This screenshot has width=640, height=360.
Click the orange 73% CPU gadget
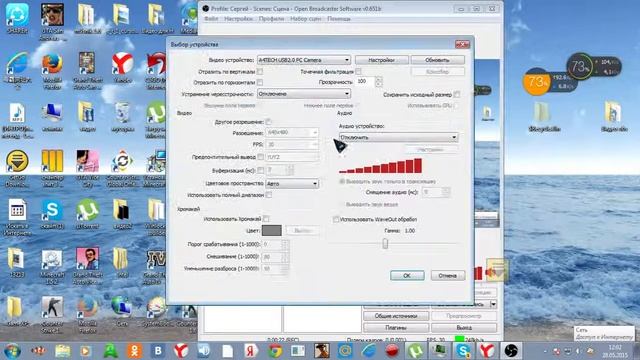(536, 82)
